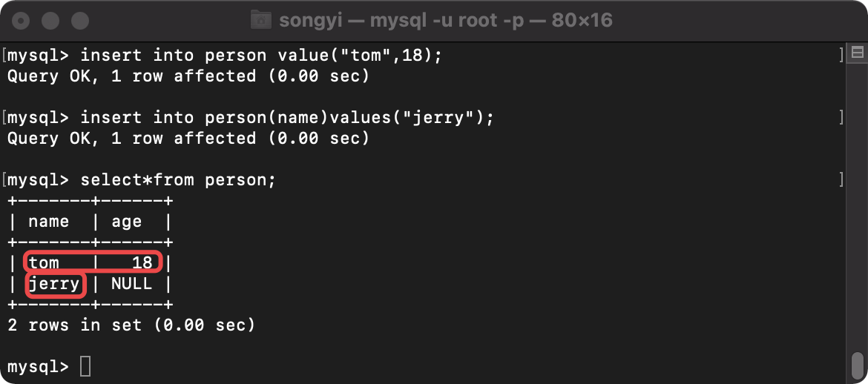Click right bracket mark beside jerry insert
The image size is (868, 384).
click(x=841, y=117)
